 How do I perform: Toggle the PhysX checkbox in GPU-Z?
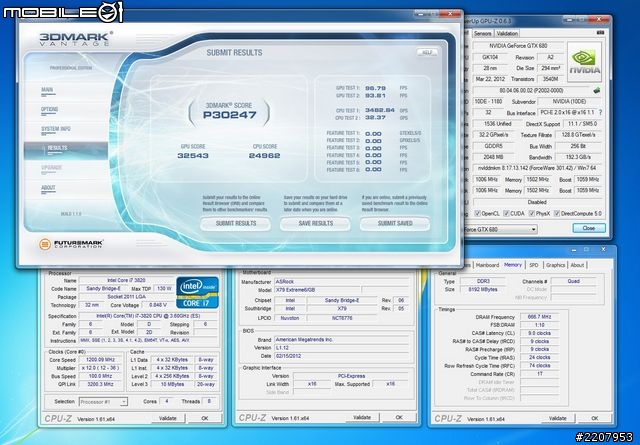tap(532, 213)
